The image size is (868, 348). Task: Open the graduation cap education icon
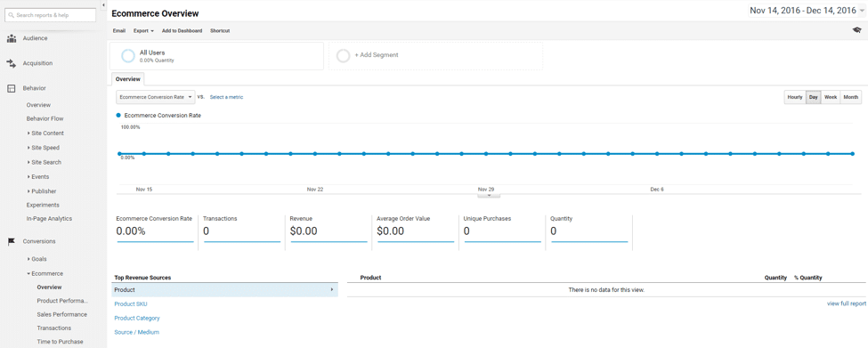pyautogui.click(x=856, y=30)
